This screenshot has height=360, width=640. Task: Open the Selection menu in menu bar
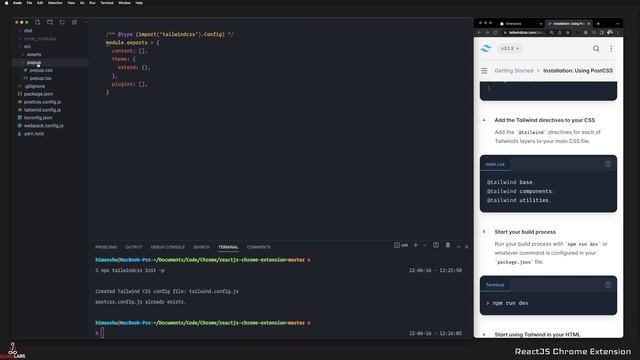55,3
